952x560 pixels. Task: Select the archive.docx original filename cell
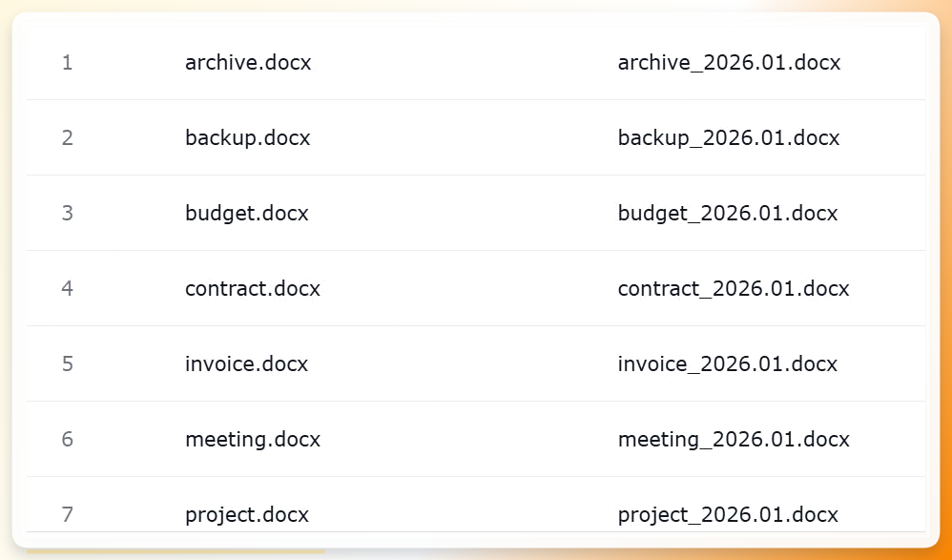[248, 63]
